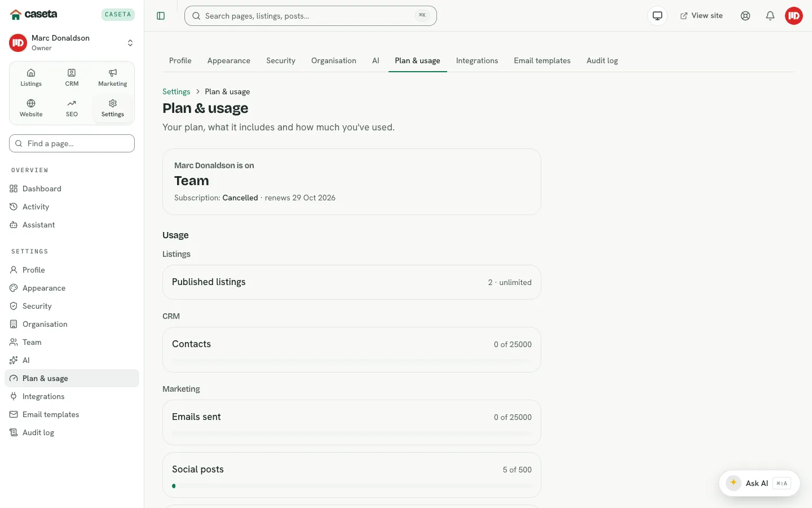Open Settings section in sidebar grid
Viewport: 812px width, 508px height.
pos(113,108)
